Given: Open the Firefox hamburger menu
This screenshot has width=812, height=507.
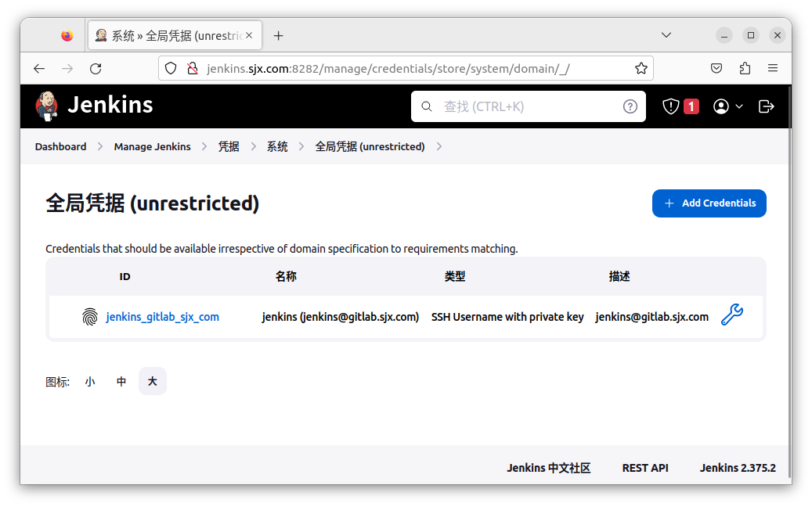Looking at the screenshot, I should click(773, 68).
